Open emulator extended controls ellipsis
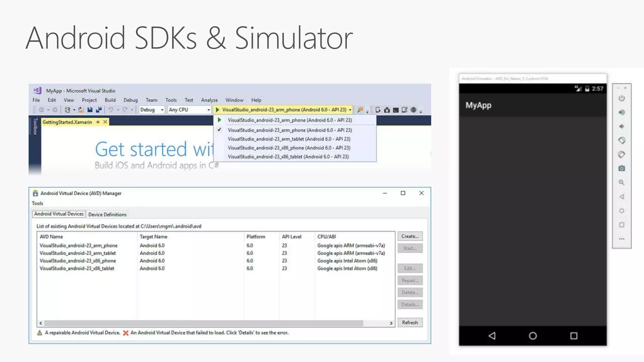The width and height of the screenshot is (644, 362). click(622, 239)
